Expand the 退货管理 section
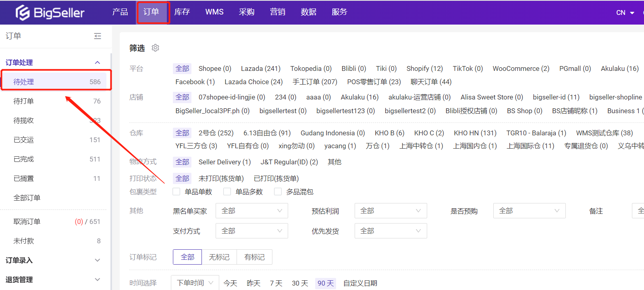 pos(97,280)
